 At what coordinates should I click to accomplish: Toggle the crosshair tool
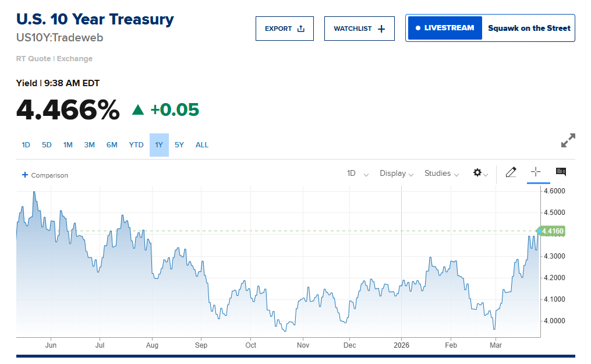(536, 172)
